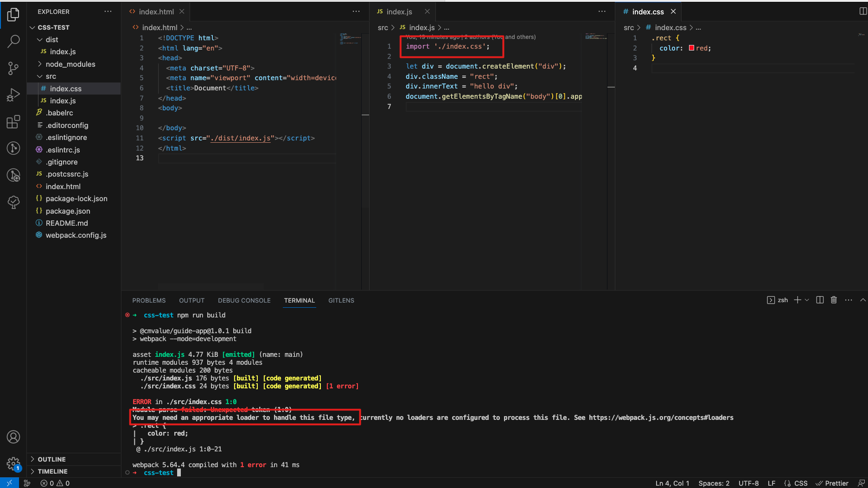The width and height of the screenshot is (868, 488).
Task: Open errors and warnings count in status bar
Action: 55,483
